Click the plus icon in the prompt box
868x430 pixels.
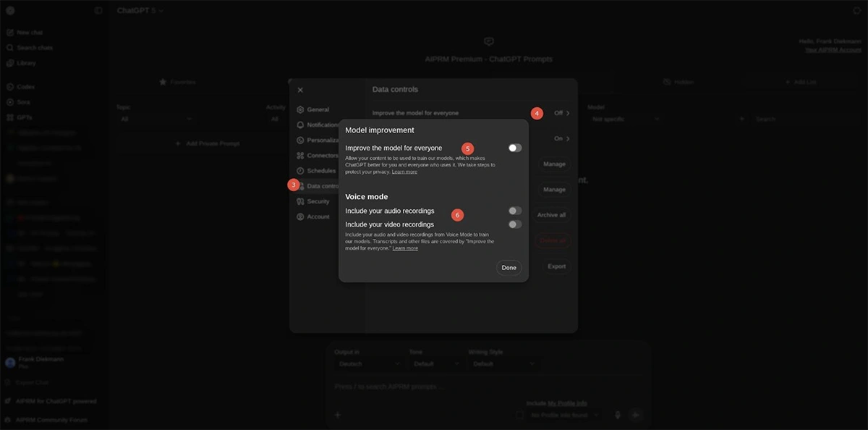click(337, 415)
